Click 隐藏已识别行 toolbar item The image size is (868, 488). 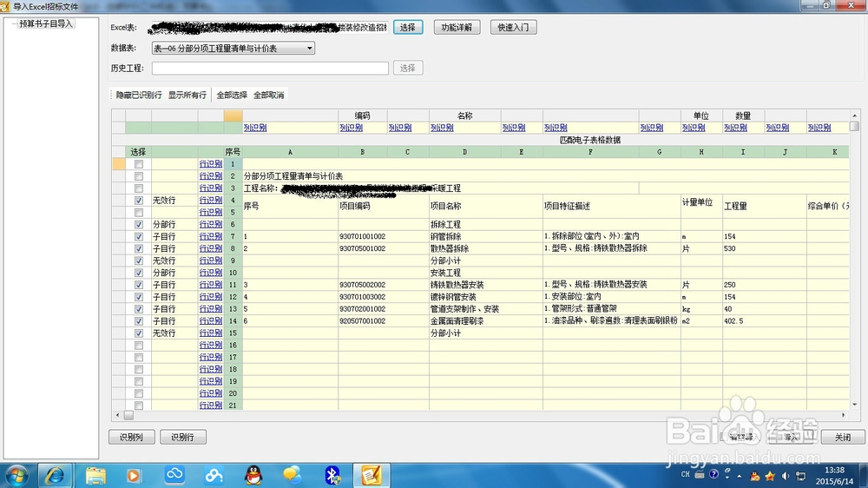138,96
